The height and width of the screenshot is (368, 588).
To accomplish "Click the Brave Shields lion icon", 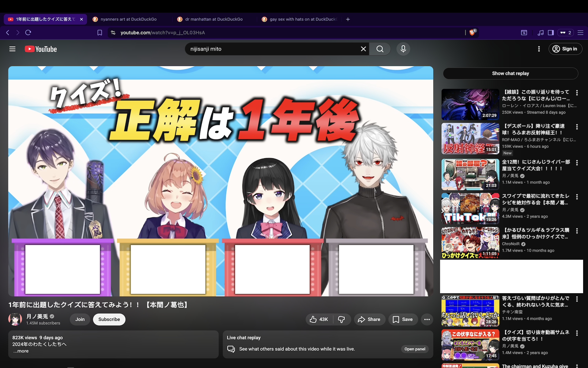I will [472, 33].
